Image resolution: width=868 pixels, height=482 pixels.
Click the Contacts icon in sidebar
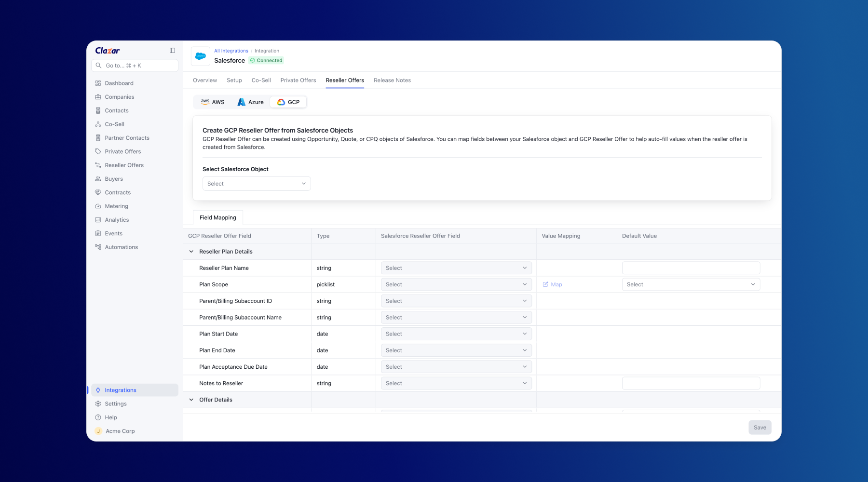(x=98, y=110)
